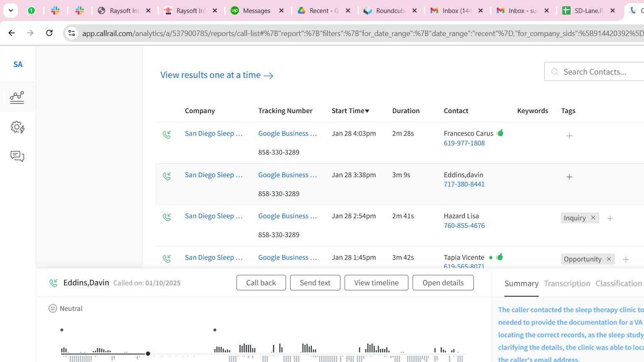This screenshot has width=644, height=362.
Task: Open Google Business tracking link in Francesco Carus row
Action: coord(287,133)
